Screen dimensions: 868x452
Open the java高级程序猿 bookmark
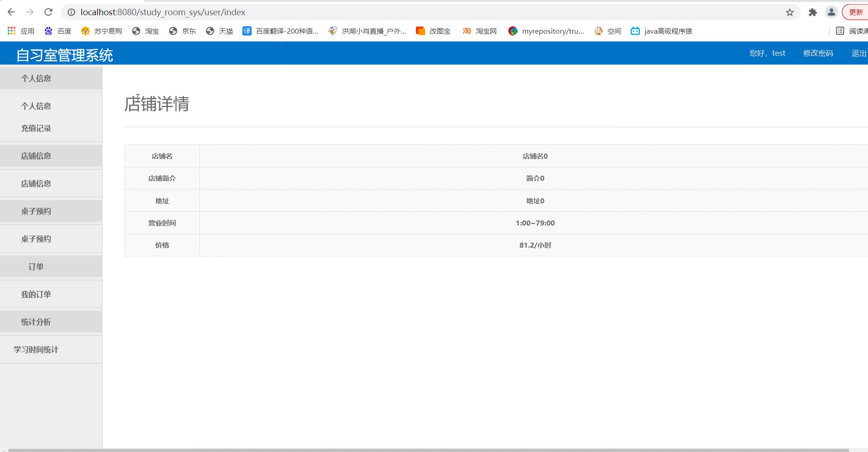coord(662,31)
